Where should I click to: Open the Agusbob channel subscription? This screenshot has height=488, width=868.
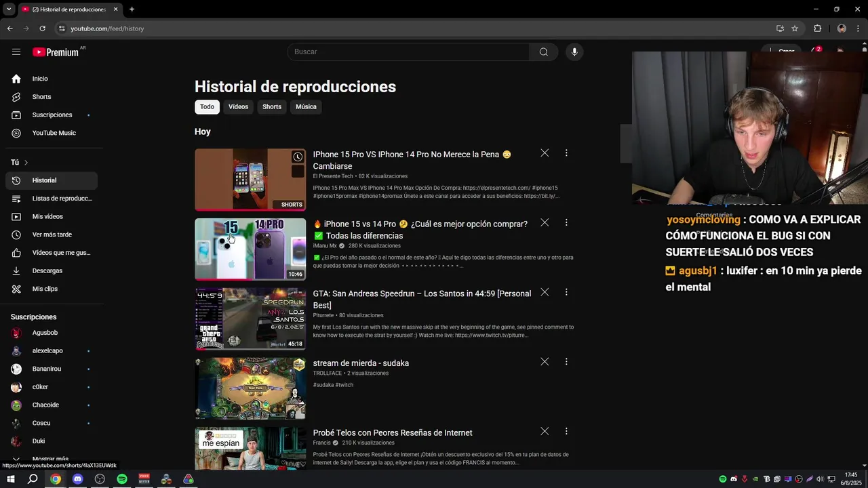coord(52,333)
